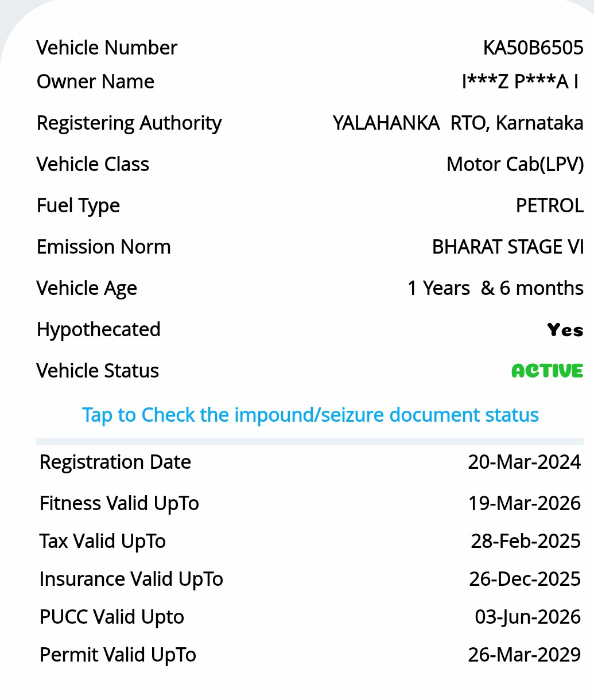Click the permit validity date 26-Mar-2029

524,655
